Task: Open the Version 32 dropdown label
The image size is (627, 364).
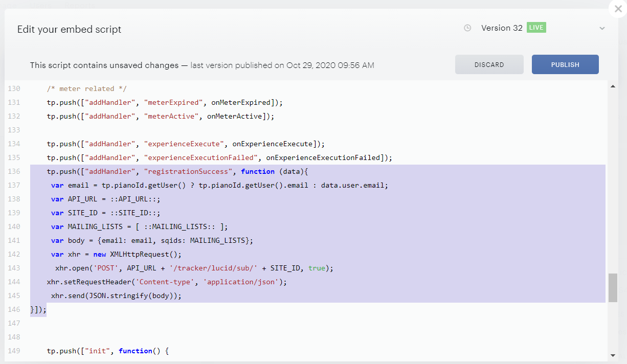Action: [502, 28]
